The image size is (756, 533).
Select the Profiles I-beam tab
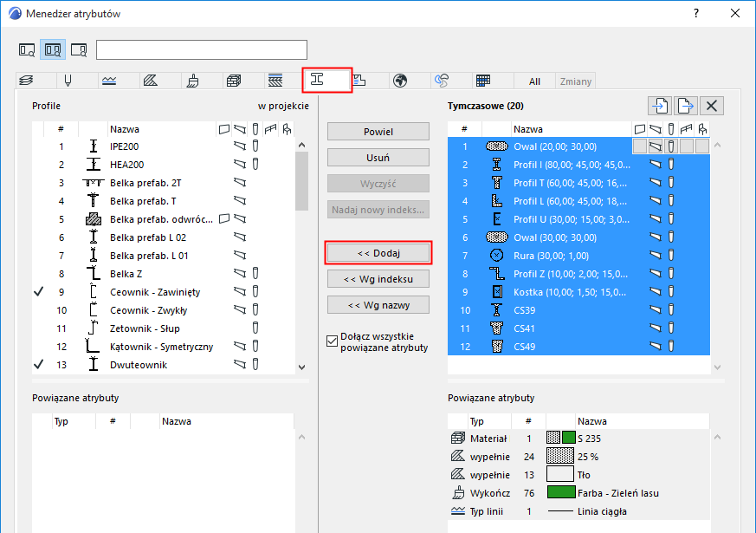coord(327,80)
